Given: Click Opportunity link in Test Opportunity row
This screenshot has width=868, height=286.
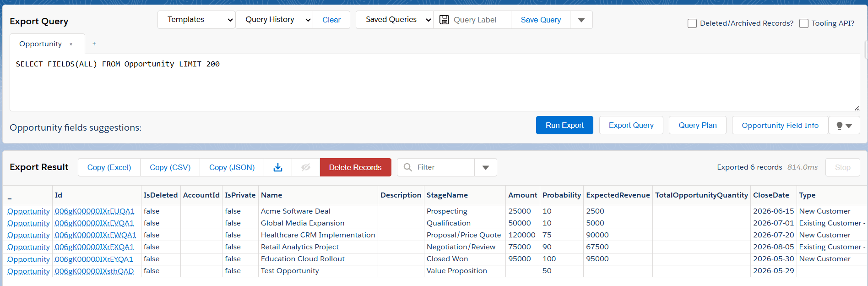Looking at the screenshot, I should pyautogui.click(x=28, y=271).
